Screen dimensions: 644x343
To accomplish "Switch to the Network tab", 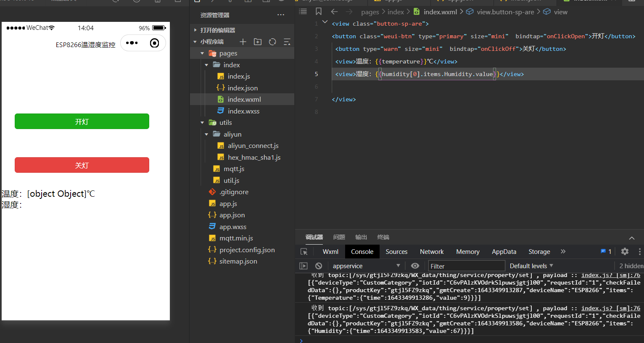I will pos(432,251).
